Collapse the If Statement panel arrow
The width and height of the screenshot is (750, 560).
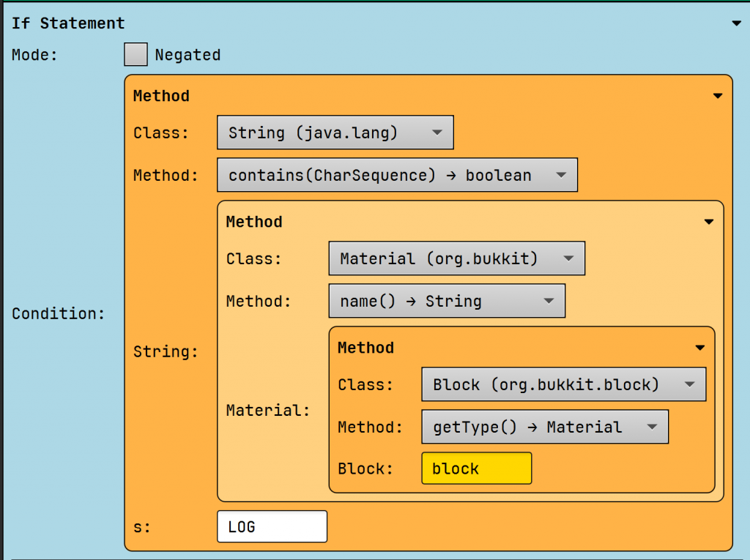(x=736, y=23)
